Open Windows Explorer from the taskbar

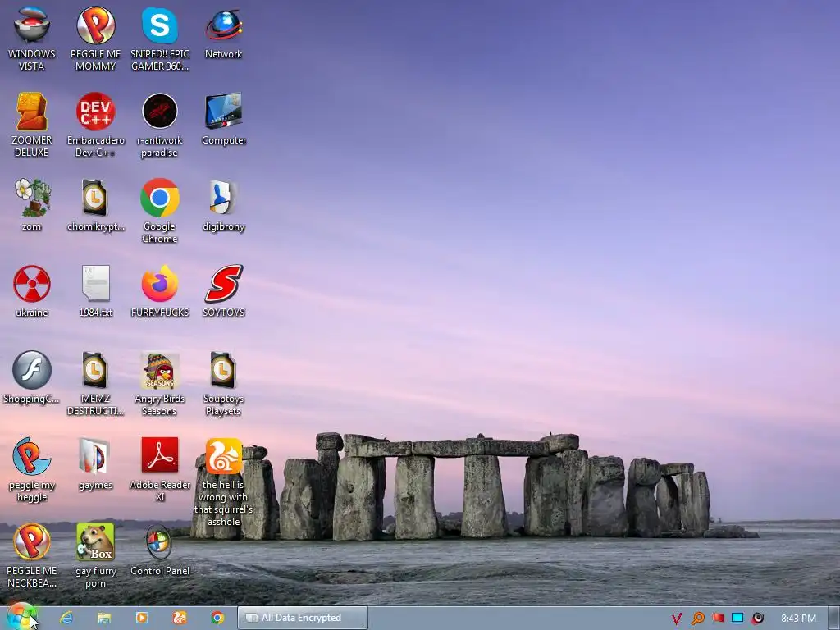pyautogui.click(x=104, y=618)
